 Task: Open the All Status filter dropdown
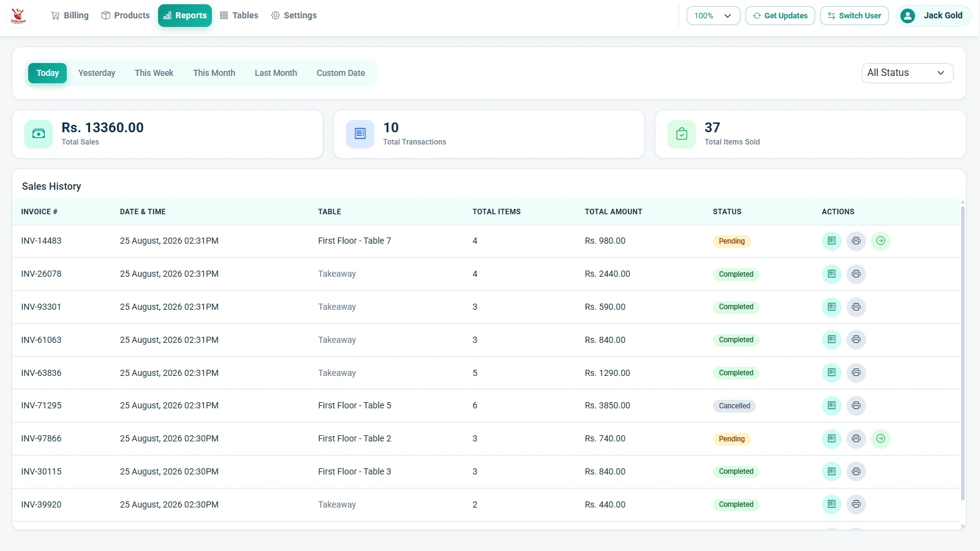(x=907, y=73)
